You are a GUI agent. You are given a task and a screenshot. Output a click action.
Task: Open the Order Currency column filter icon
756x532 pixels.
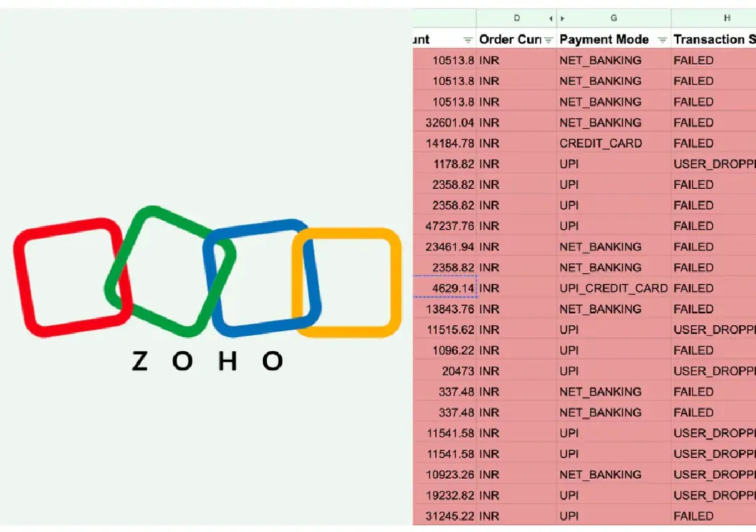point(548,40)
